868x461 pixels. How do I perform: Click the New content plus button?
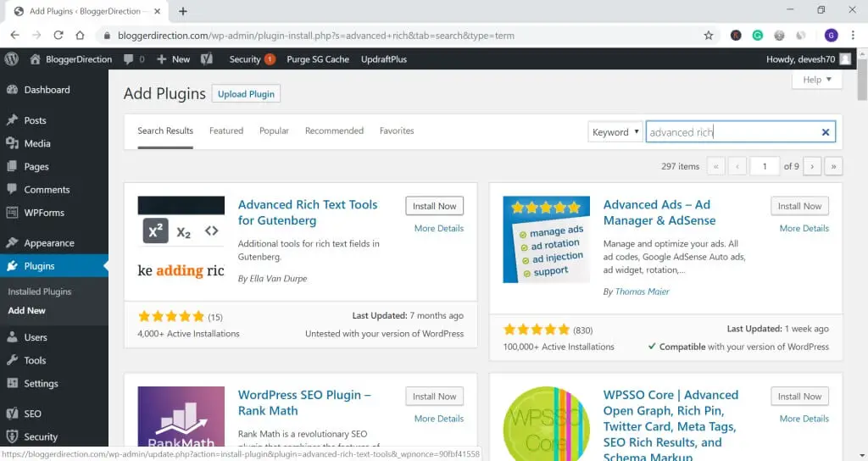click(x=173, y=59)
